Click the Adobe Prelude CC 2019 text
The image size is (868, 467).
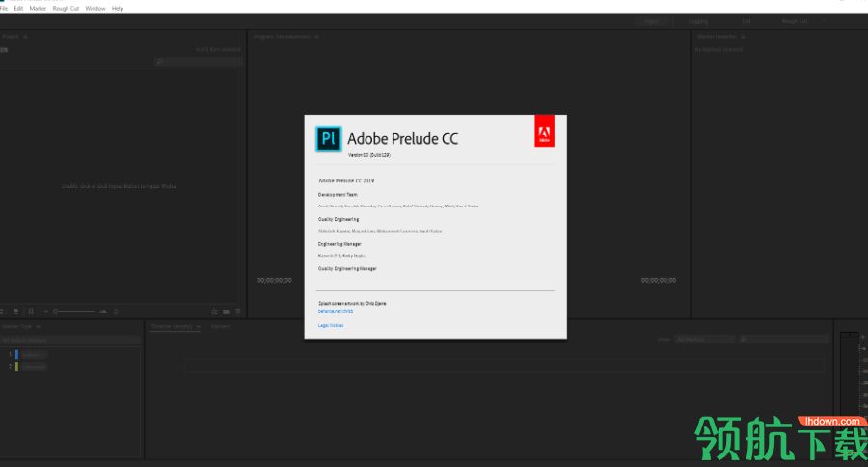[346, 181]
